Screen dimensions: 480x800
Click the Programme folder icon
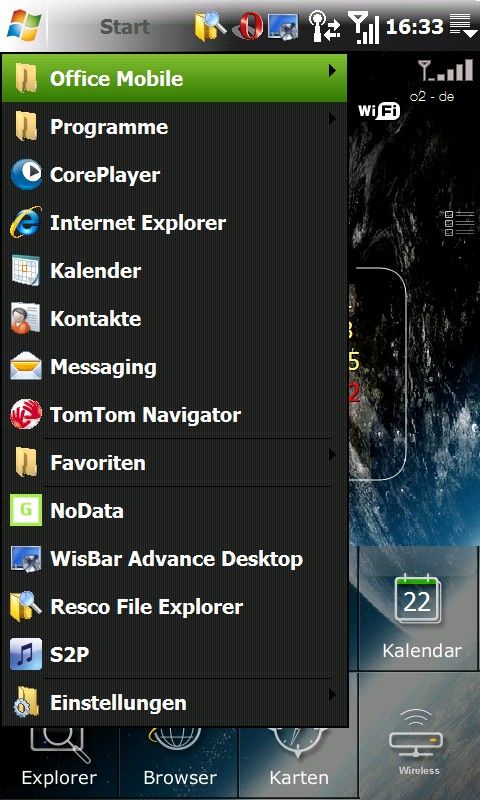pyautogui.click(x=26, y=126)
